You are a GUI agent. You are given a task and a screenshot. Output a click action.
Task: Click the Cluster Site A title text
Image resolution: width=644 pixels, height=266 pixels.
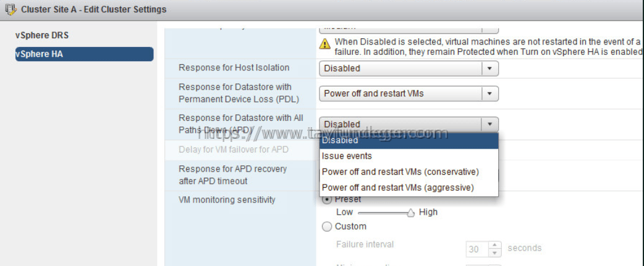(94, 9)
